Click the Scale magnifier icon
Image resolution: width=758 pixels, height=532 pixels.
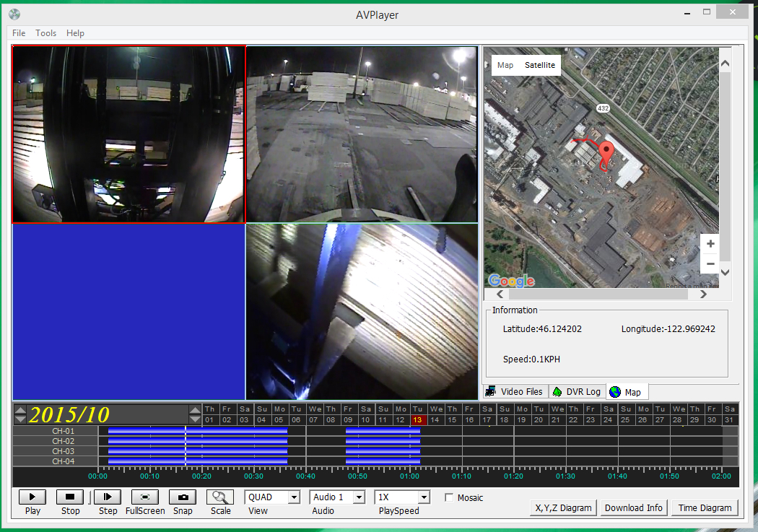tap(220, 497)
